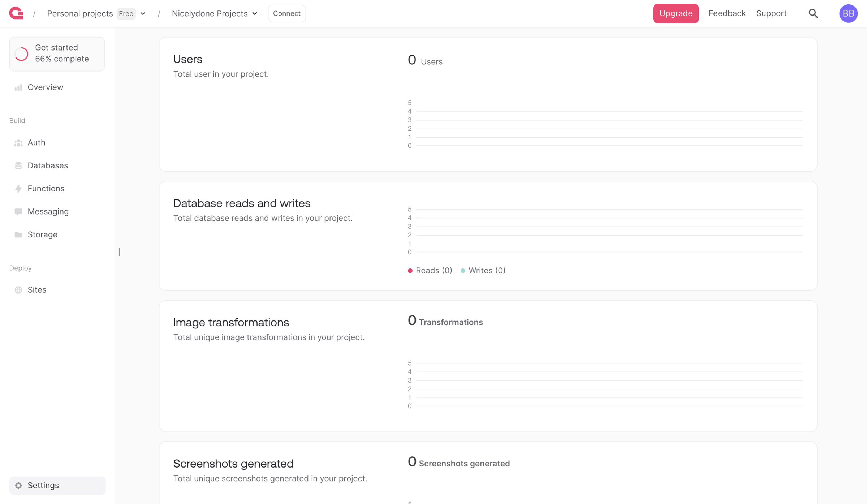Image resolution: width=867 pixels, height=504 pixels.
Task: Open Get started 66% complete progress
Action: pyautogui.click(x=57, y=53)
